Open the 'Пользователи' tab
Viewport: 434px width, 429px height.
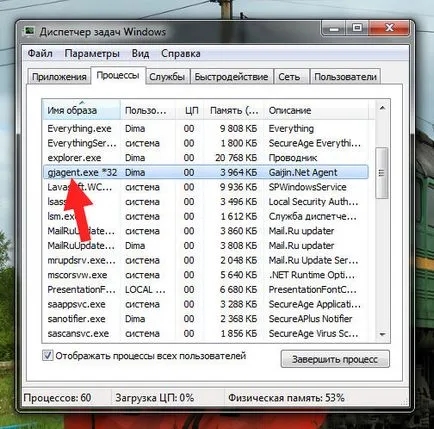[x=345, y=77]
